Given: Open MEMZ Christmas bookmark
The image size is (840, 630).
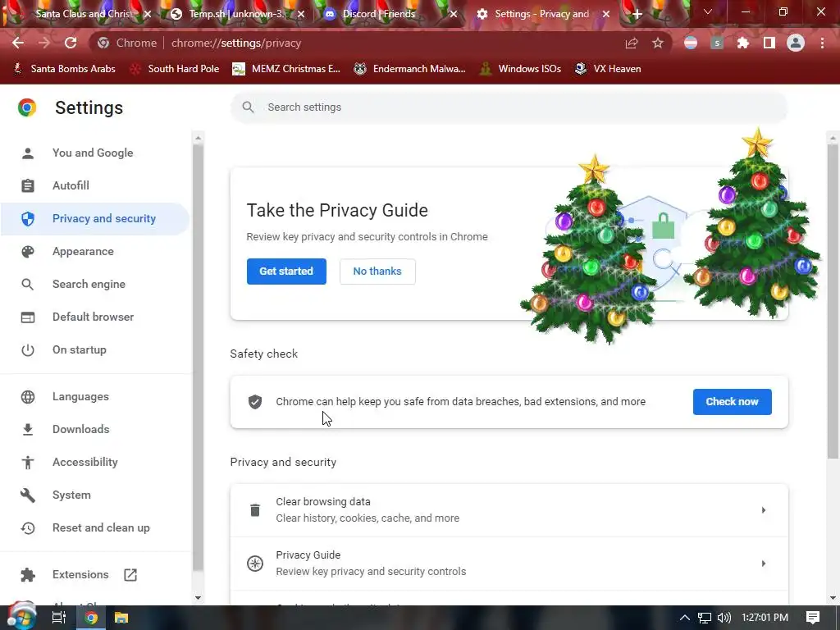Looking at the screenshot, I should tap(286, 69).
